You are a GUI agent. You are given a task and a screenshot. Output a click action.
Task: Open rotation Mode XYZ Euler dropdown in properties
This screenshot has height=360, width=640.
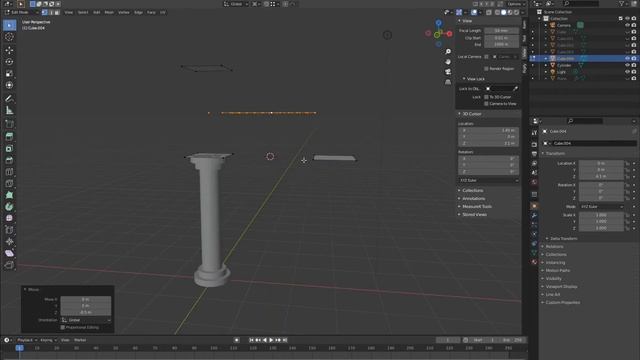[x=602, y=207]
